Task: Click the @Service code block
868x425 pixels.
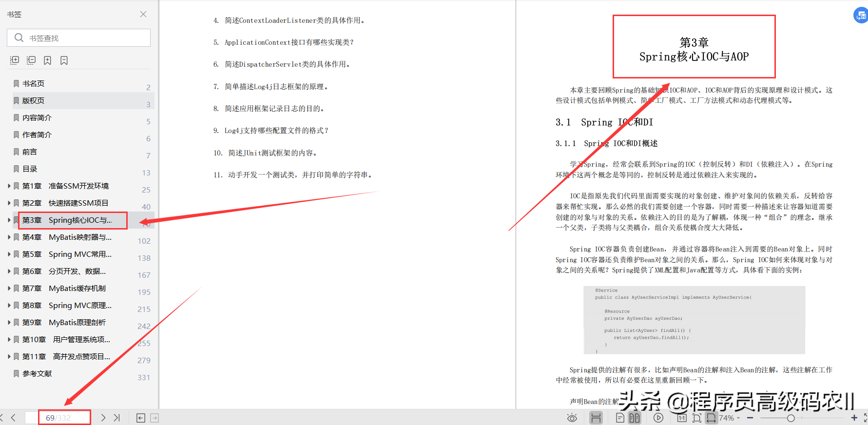Action: click(x=694, y=320)
